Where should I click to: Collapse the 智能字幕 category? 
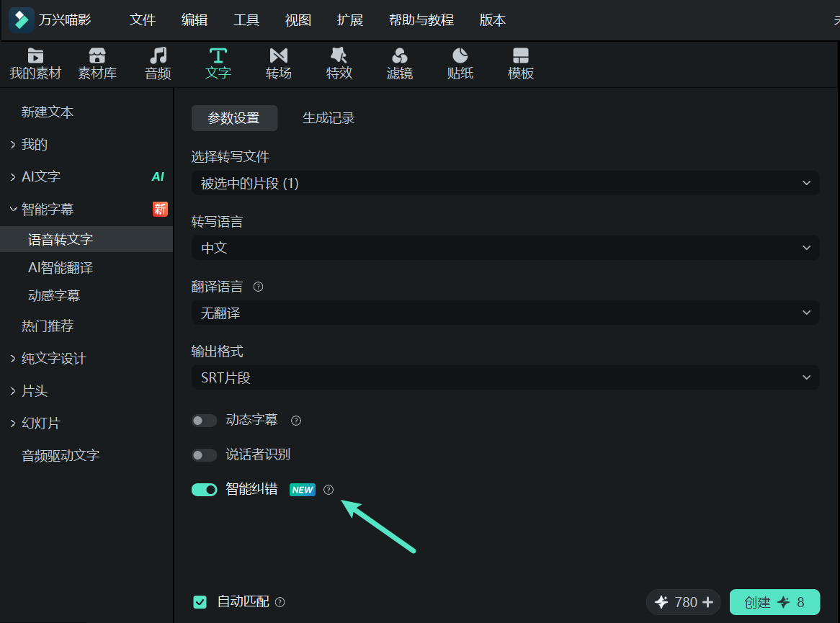click(x=14, y=209)
